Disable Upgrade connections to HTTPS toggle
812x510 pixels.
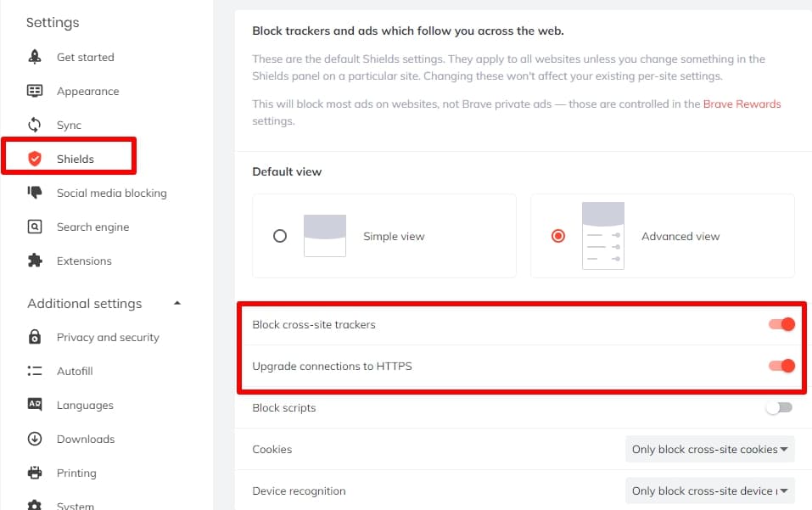782,366
